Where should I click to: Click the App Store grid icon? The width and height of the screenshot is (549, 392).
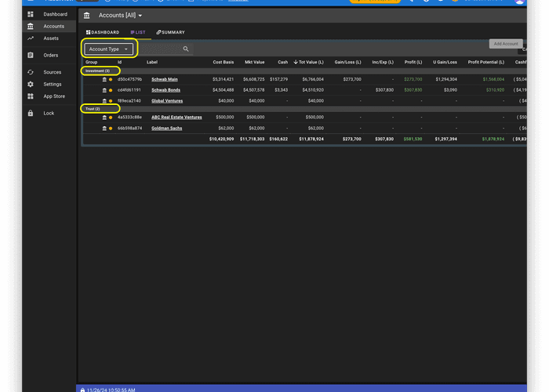click(x=31, y=96)
